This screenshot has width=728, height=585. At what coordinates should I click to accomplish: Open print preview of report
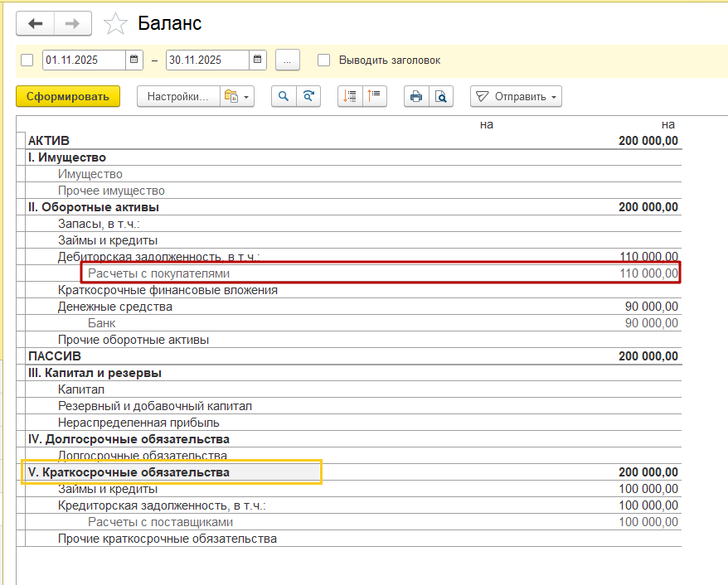pos(441,96)
